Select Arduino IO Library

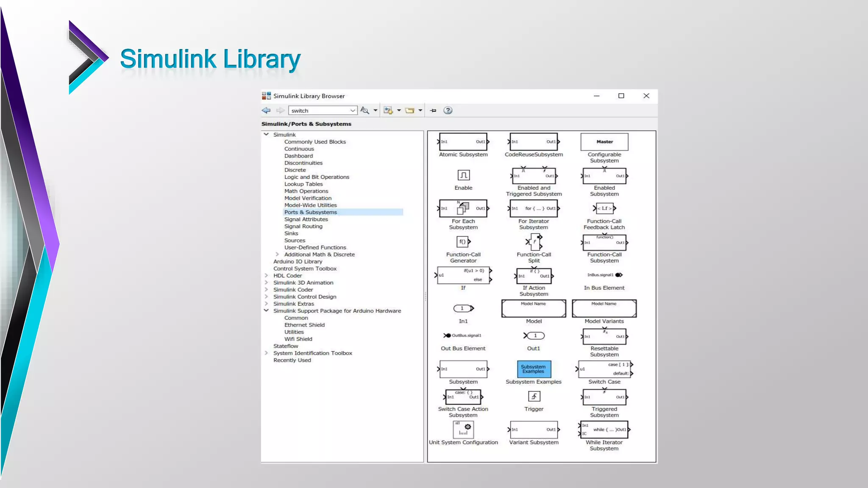point(298,262)
